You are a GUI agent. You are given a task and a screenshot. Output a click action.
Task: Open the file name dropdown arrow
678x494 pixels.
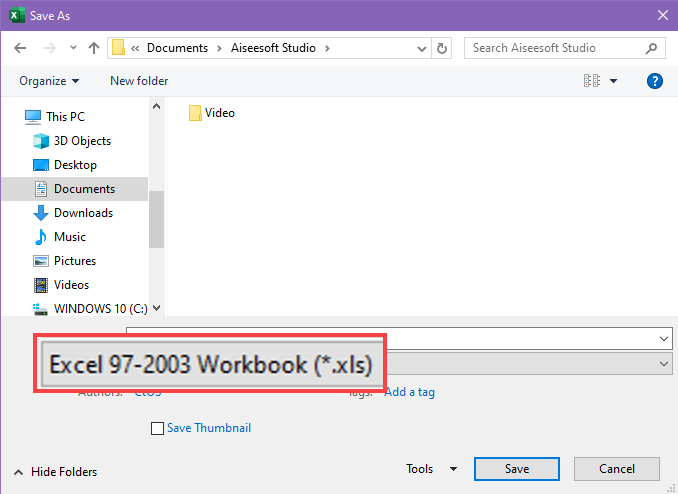664,338
